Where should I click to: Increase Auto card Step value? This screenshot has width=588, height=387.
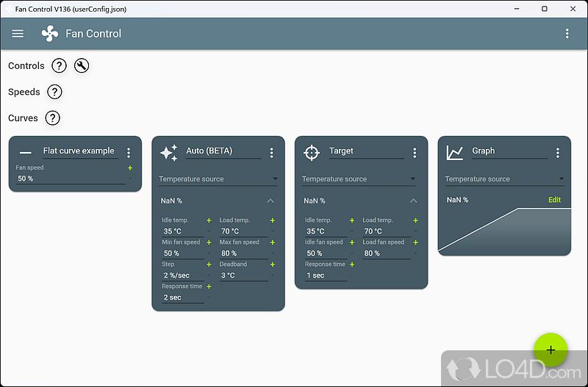tap(209, 264)
